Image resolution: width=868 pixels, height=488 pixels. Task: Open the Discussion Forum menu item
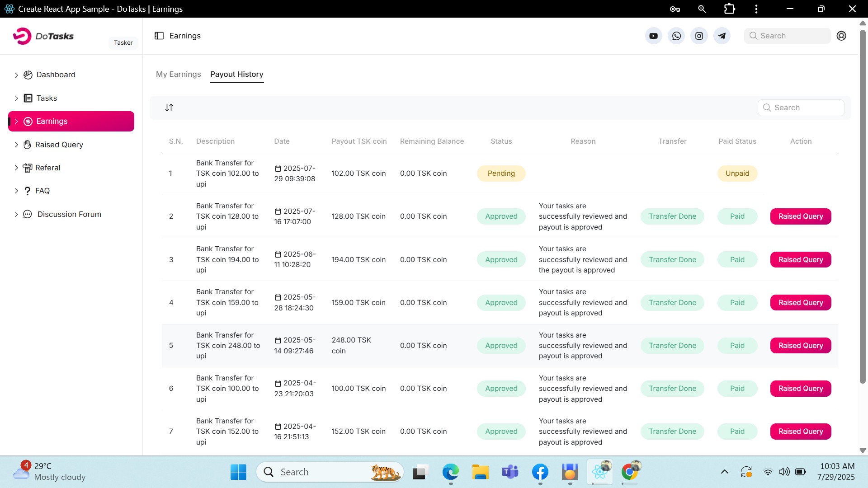click(x=69, y=214)
